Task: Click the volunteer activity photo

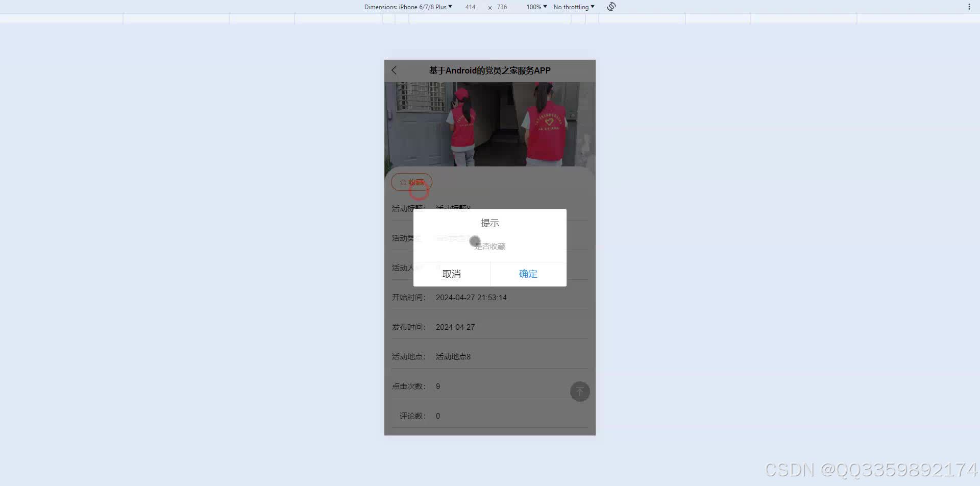Action: click(490, 124)
